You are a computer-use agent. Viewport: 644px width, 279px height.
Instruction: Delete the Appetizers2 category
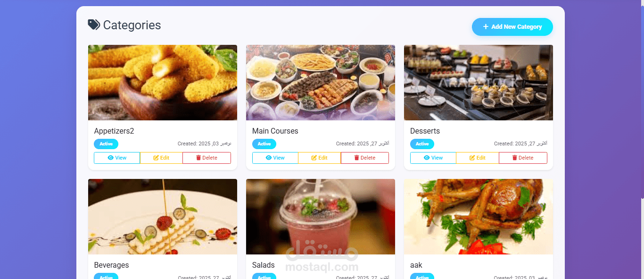coord(206,158)
